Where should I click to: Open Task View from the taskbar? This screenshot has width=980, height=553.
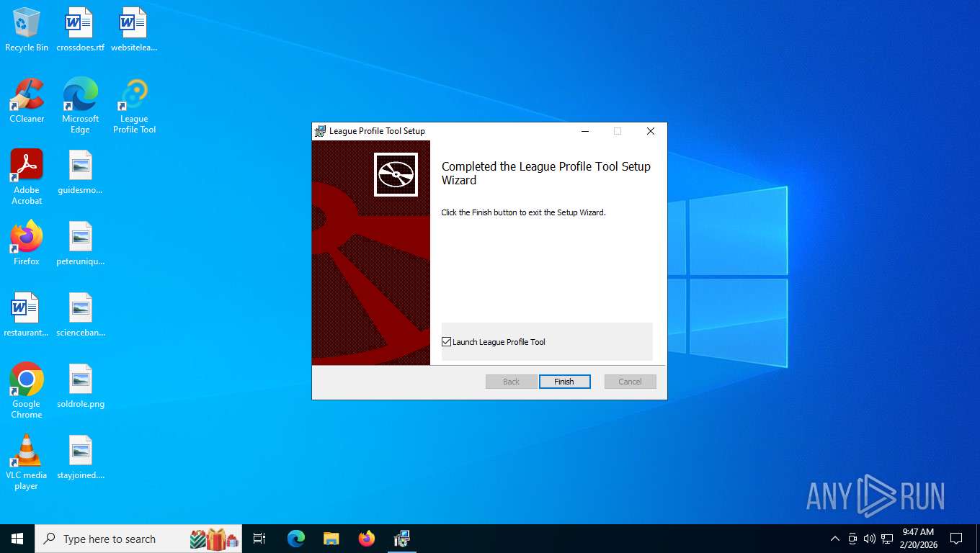[259, 539]
